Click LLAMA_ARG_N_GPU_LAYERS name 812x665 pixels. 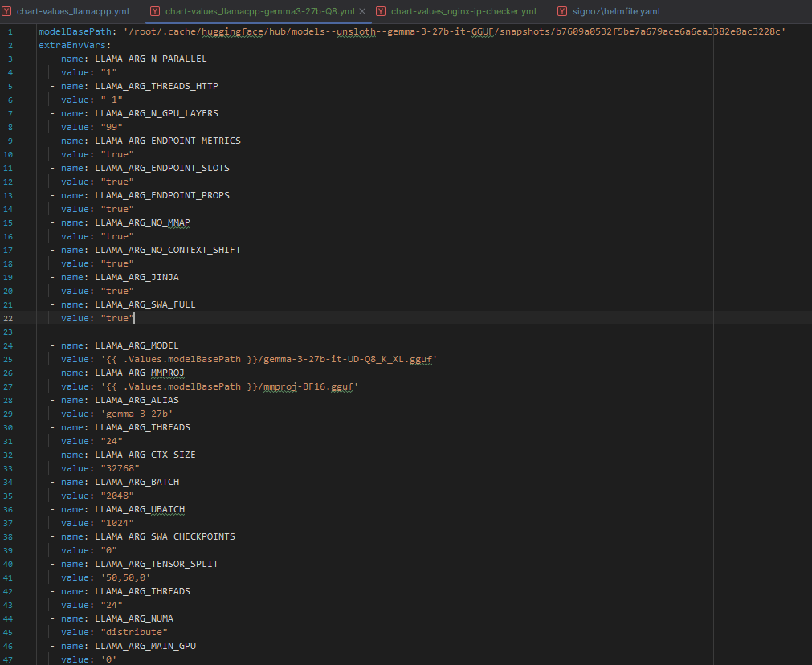pyautogui.click(x=157, y=113)
